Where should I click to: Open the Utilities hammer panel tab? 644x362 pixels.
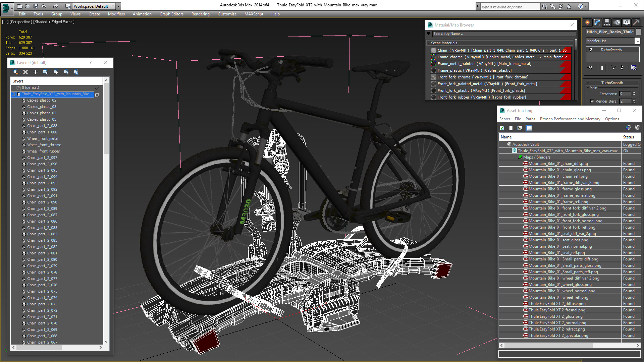(636, 22)
